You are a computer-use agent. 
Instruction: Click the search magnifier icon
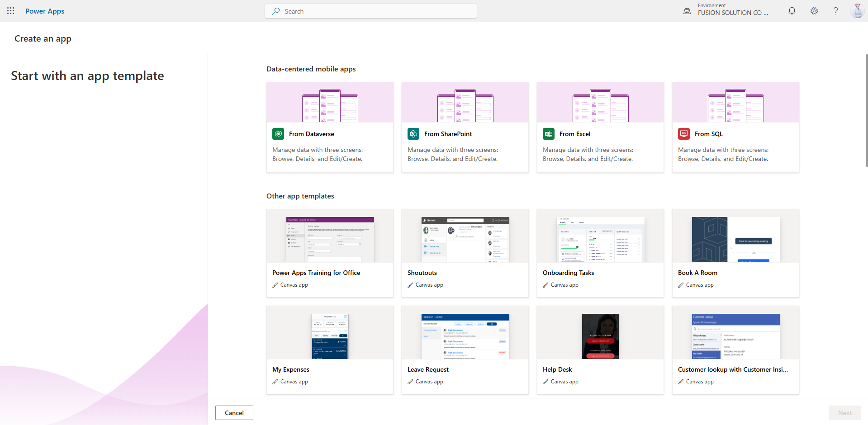[276, 11]
